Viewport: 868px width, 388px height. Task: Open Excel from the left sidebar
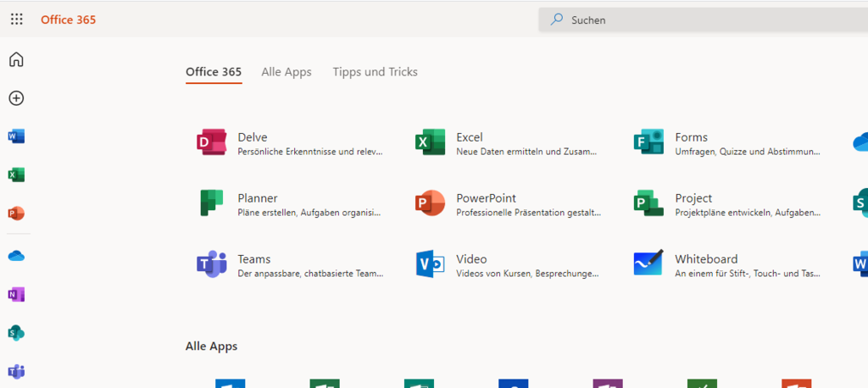(17, 175)
